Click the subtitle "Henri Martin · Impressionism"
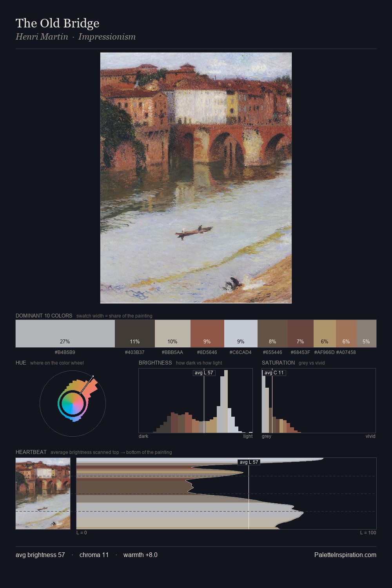The image size is (392, 588). pyautogui.click(x=76, y=37)
